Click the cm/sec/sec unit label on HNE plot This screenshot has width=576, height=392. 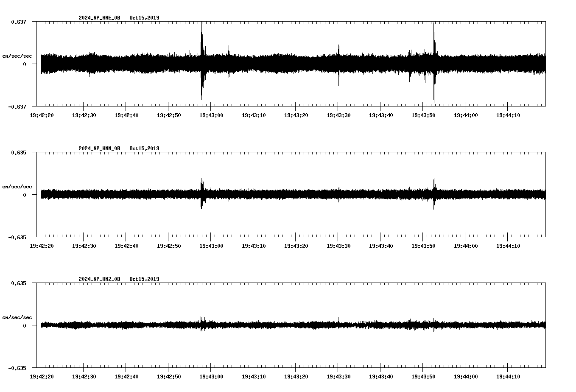[x=17, y=56]
